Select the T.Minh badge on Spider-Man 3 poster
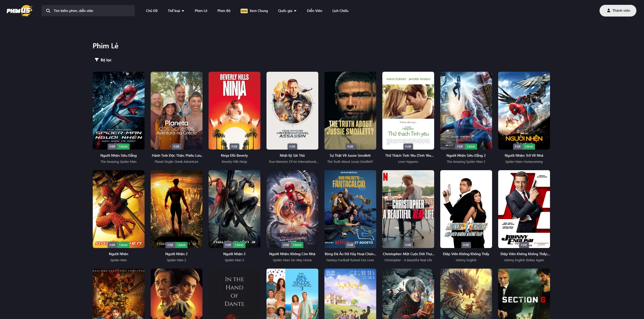 [239, 245]
